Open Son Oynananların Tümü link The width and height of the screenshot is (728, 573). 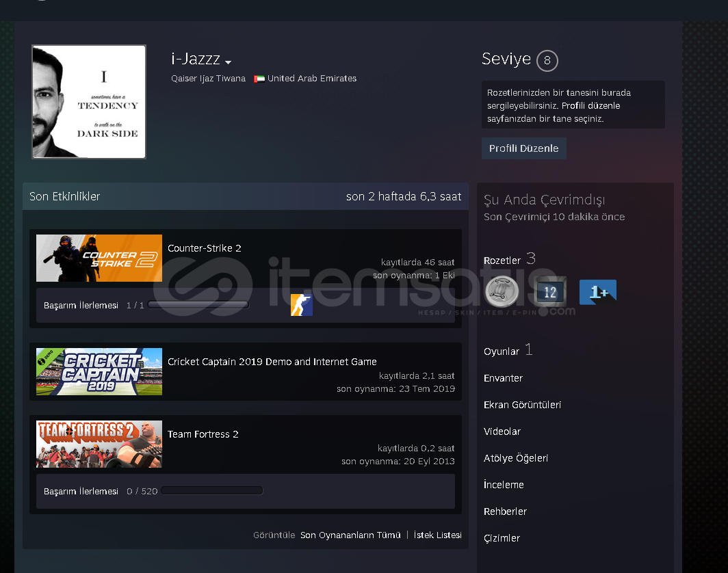[350, 535]
